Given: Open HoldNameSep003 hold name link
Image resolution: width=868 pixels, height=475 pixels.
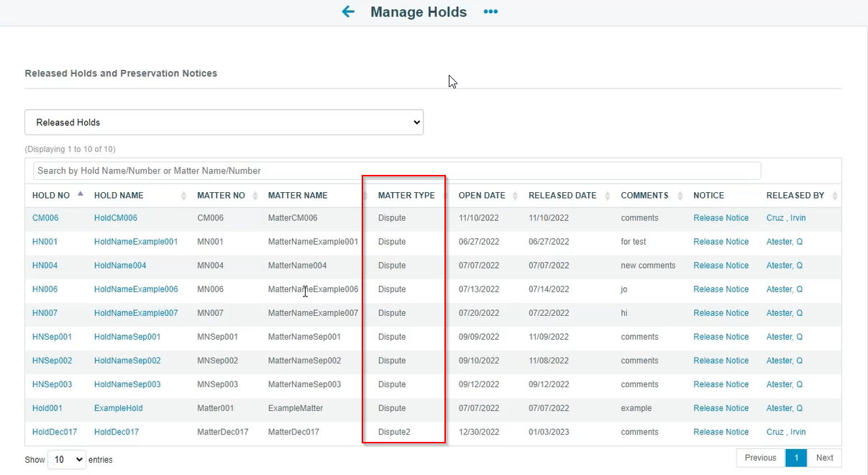Looking at the screenshot, I should pyautogui.click(x=127, y=384).
